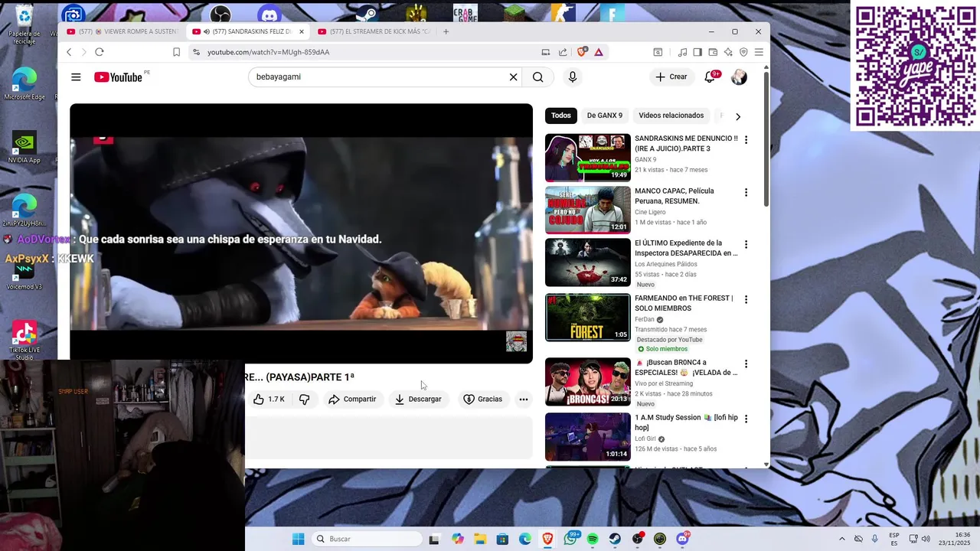Open WhatsApp from the taskbar

pyautogui.click(x=570, y=539)
